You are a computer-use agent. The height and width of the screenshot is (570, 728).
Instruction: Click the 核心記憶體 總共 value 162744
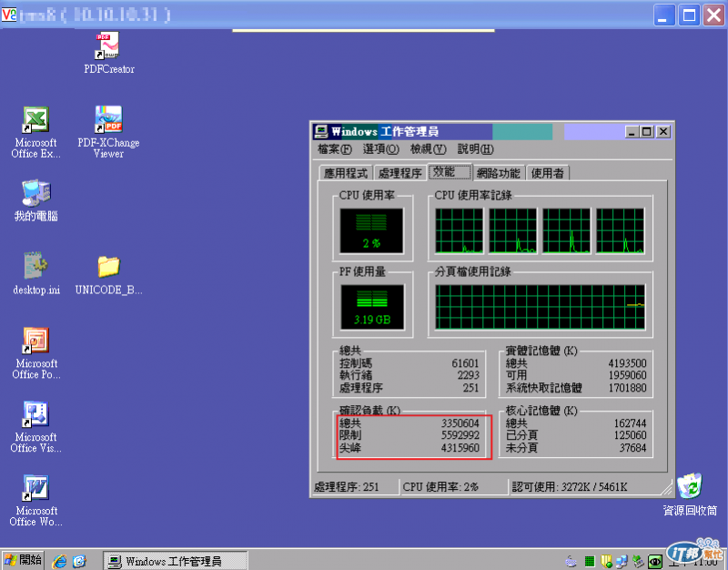point(630,423)
